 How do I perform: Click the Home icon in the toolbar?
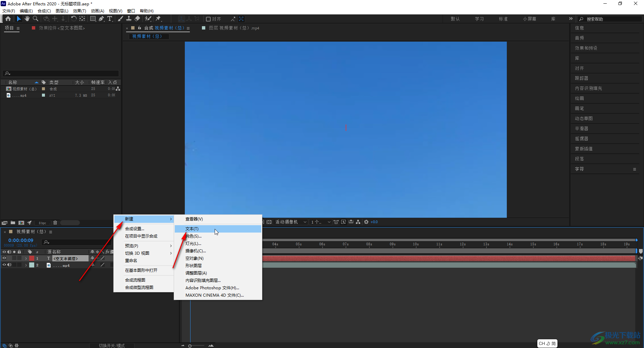8,19
